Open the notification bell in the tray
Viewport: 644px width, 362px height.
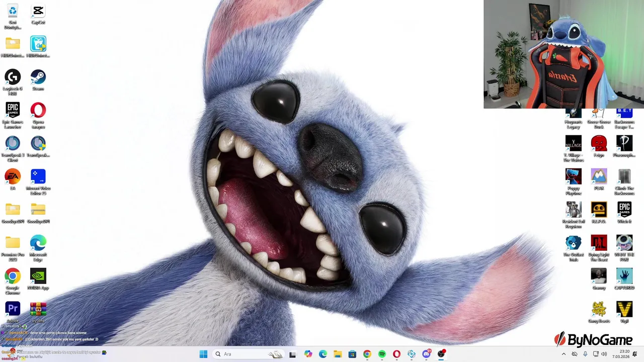point(635,354)
